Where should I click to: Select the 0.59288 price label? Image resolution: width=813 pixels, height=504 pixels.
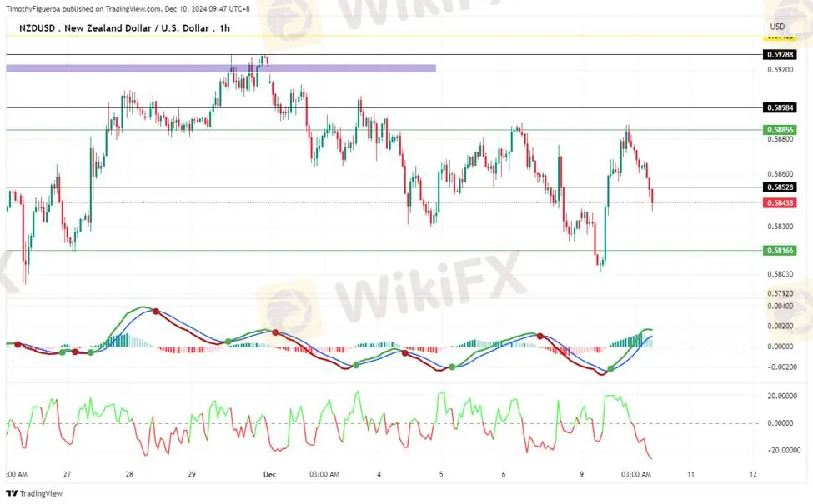pos(780,54)
